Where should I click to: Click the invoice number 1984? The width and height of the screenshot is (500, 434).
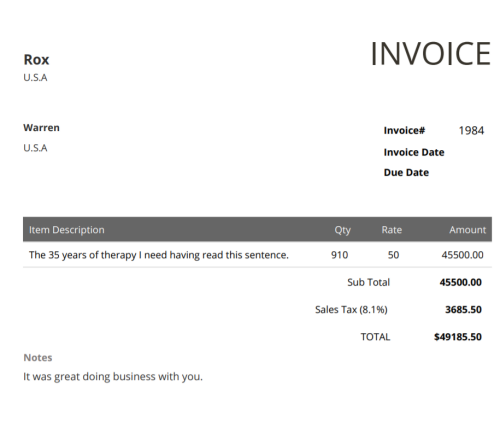coord(471,131)
